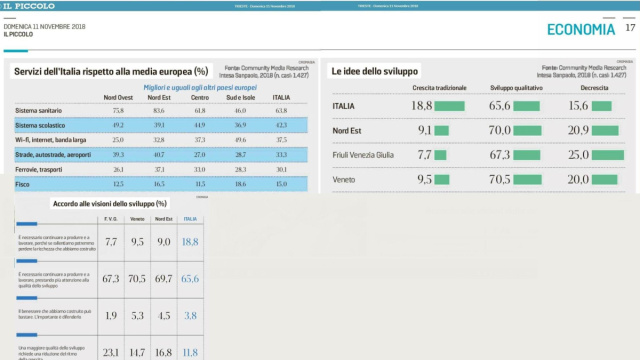Viewport: 640px width, 360px height.
Task: Click the value 12,5 in the Fisco row
Action: 118,184
